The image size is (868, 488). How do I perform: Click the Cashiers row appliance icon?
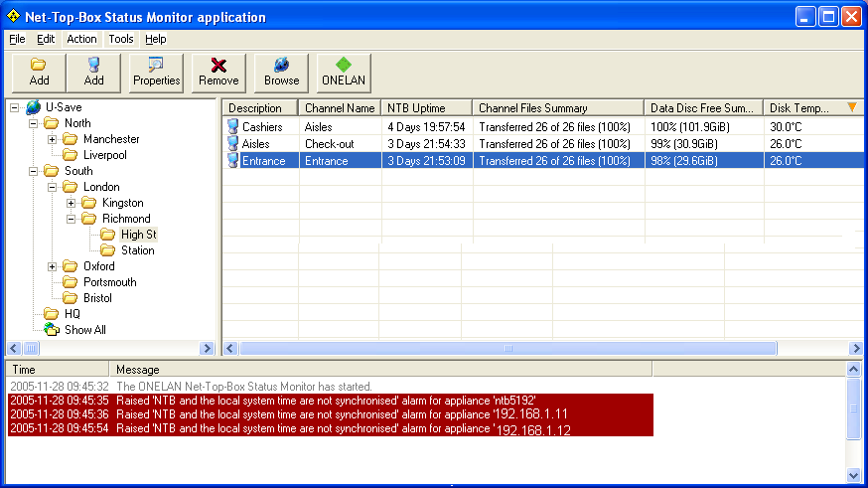point(232,127)
